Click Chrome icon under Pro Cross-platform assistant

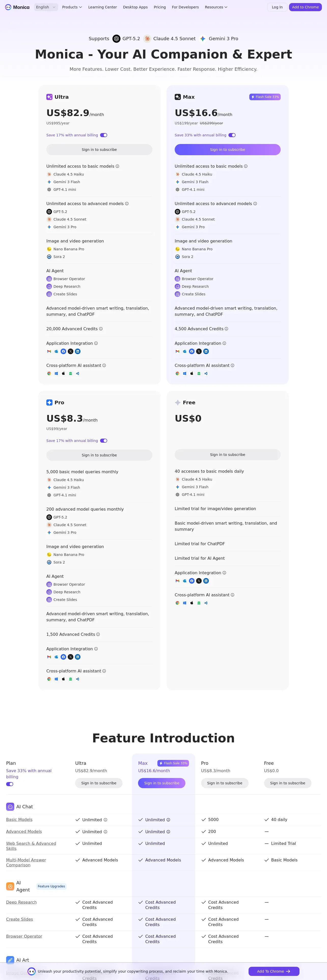click(x=49, y=679)
